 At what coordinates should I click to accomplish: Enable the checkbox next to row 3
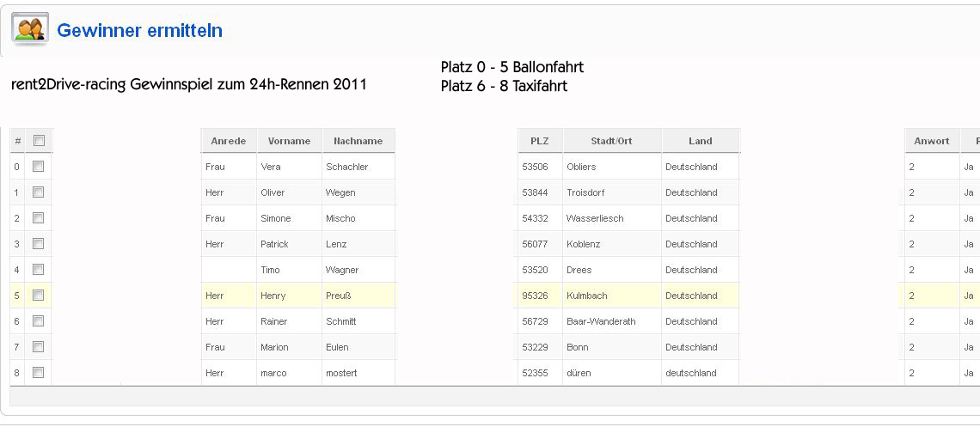38,244
